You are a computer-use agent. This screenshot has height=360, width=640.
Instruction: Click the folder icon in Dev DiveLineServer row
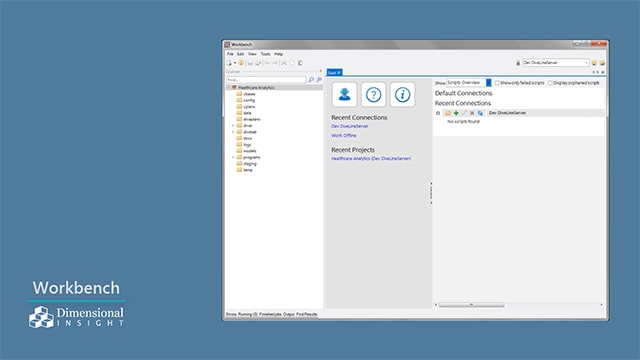448,113
